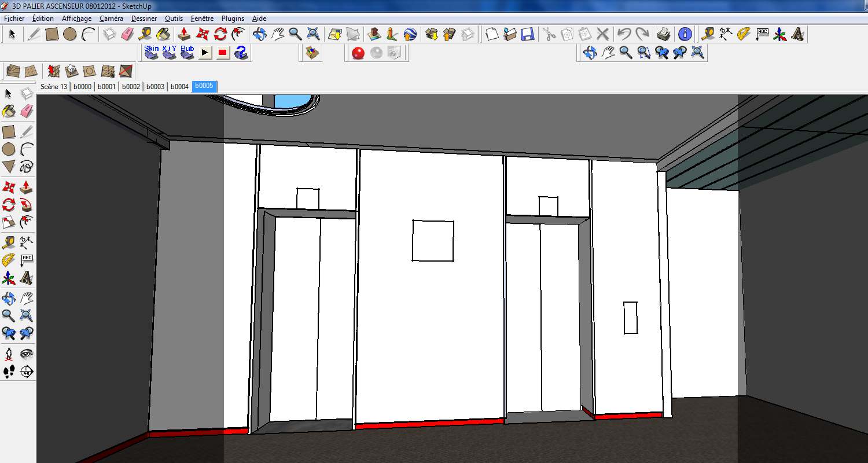Click the Delete X icon
The height and width of the screenshot is (463, 868).
click(603, 34)
